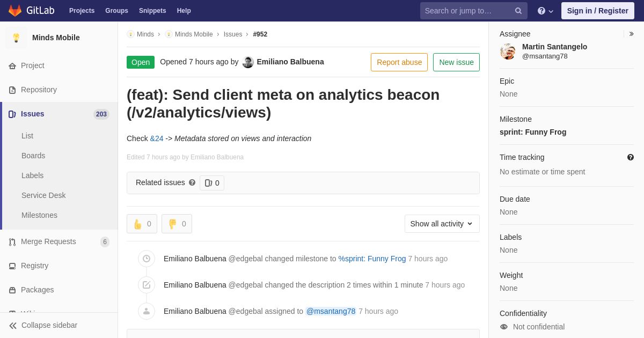Click the Minds Mobile project avatar

point(16,38)
